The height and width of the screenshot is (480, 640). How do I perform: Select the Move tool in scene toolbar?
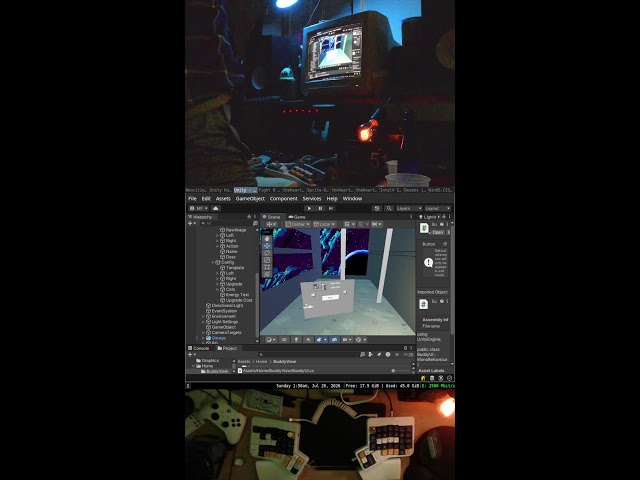[267, 245]
